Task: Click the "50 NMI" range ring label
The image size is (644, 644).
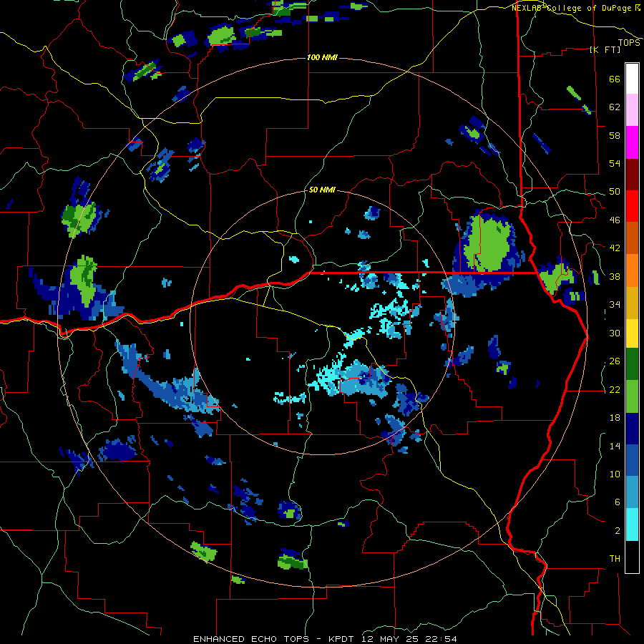Action: 321,190
